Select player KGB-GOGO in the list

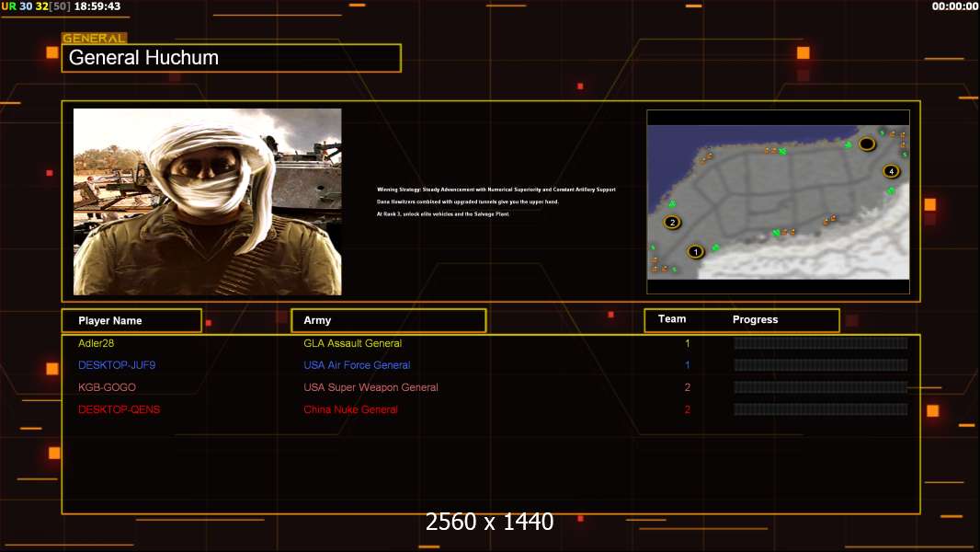(107, 387)
